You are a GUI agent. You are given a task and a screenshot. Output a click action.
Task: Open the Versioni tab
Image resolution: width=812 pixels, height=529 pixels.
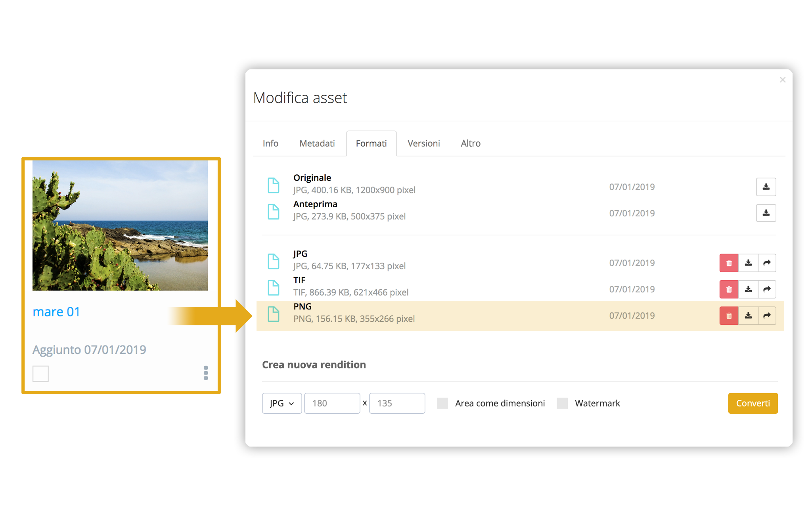(x=423, y=143)
